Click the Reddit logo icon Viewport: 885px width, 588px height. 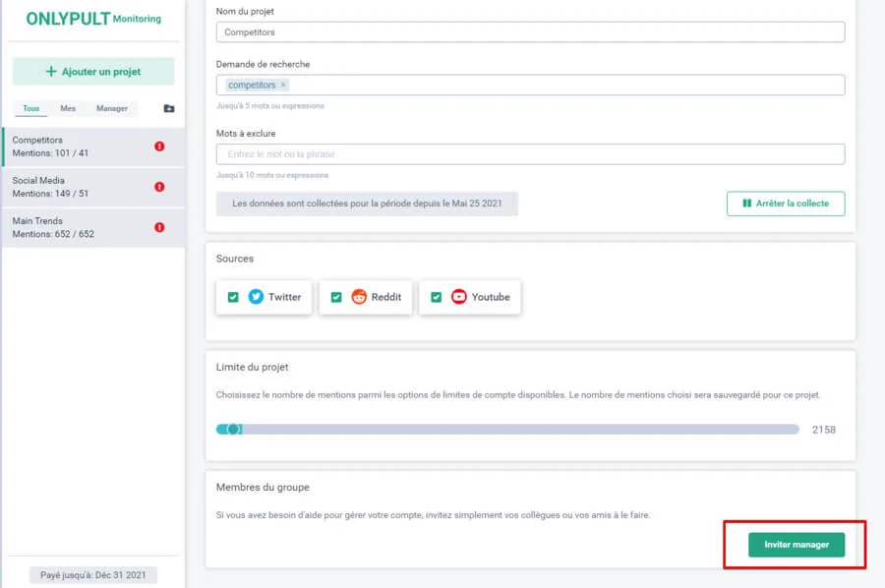(359, 297)
